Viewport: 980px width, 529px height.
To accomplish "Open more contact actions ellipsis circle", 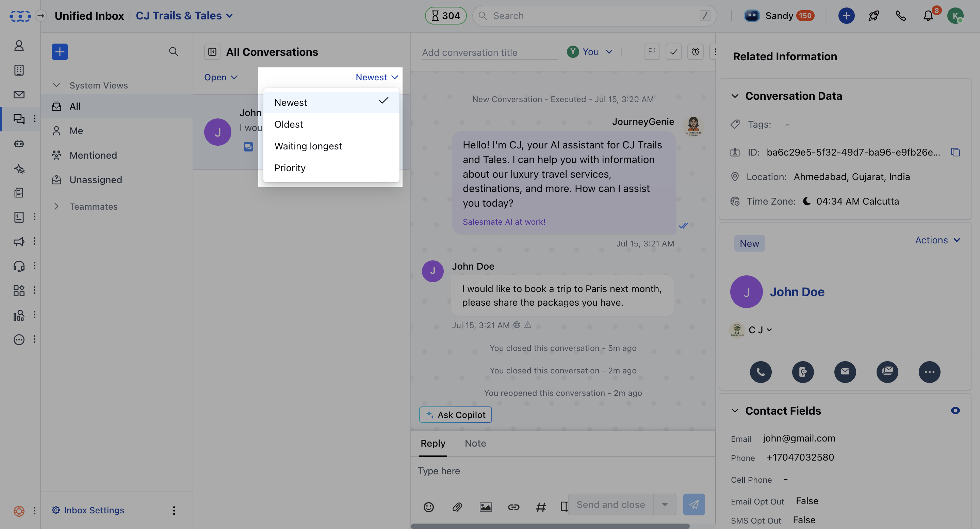I will click(x=929, y=372).
